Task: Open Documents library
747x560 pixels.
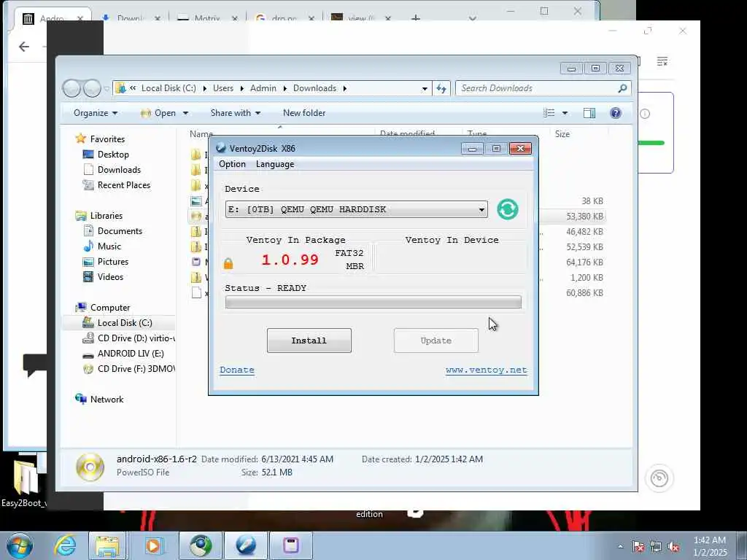Action: pyautogui.click(x=120, y=231)
